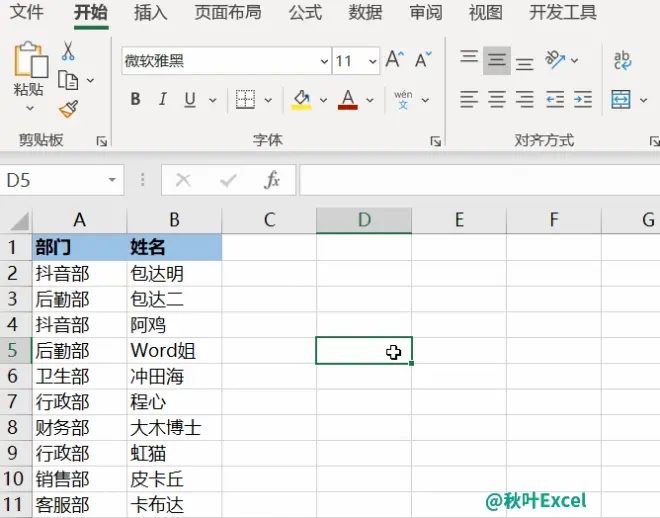Decrease indent
660x518 pixels.
[555, 99]
